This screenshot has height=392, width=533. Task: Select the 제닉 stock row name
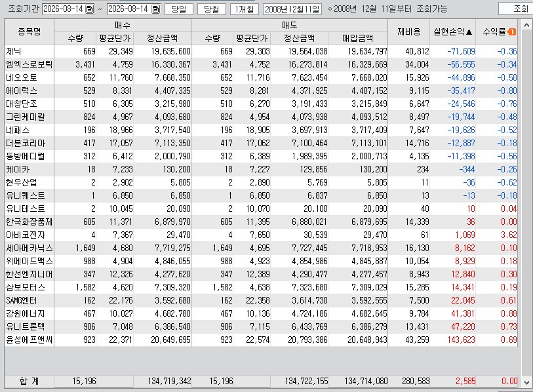(x=14, y=51)
